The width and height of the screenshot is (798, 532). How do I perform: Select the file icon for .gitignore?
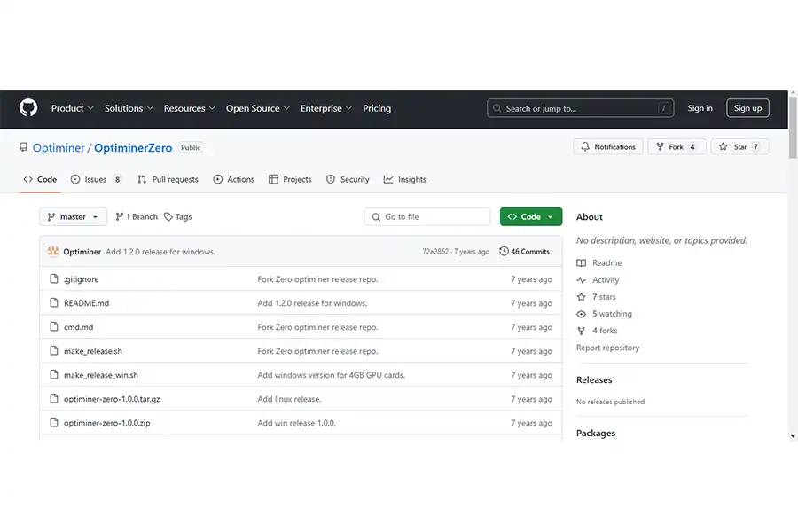[x=54, y=278]
